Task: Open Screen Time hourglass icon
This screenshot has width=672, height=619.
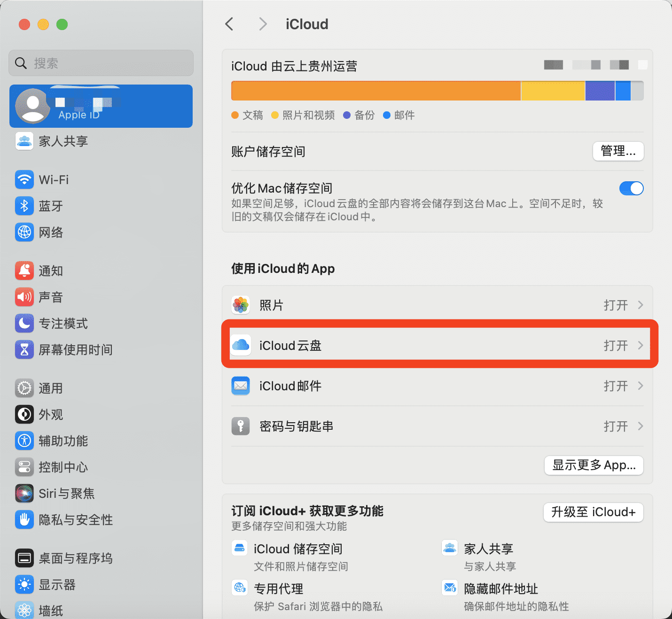Action: pos(24,349)
